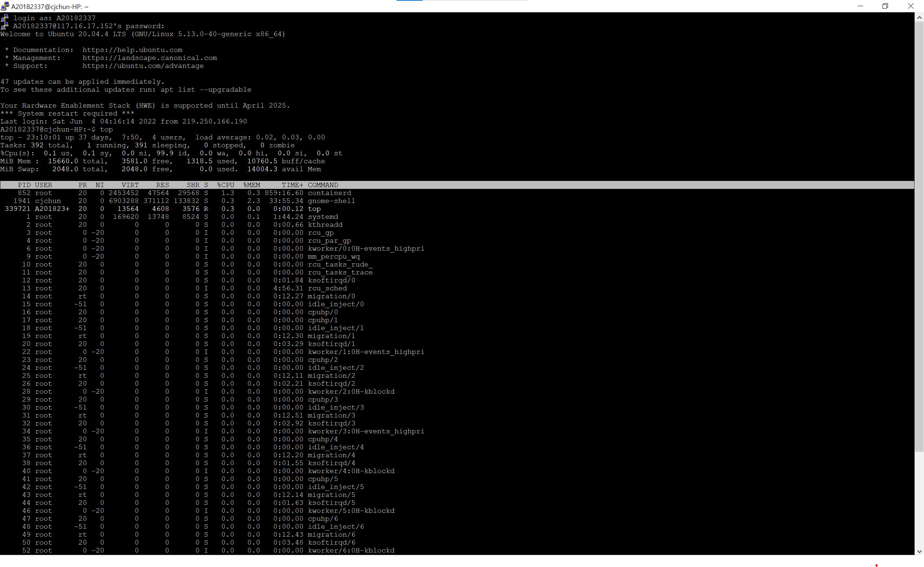The image size is (924, 567).
Task: Click the PID column header
Action: [x=24, y=185]
